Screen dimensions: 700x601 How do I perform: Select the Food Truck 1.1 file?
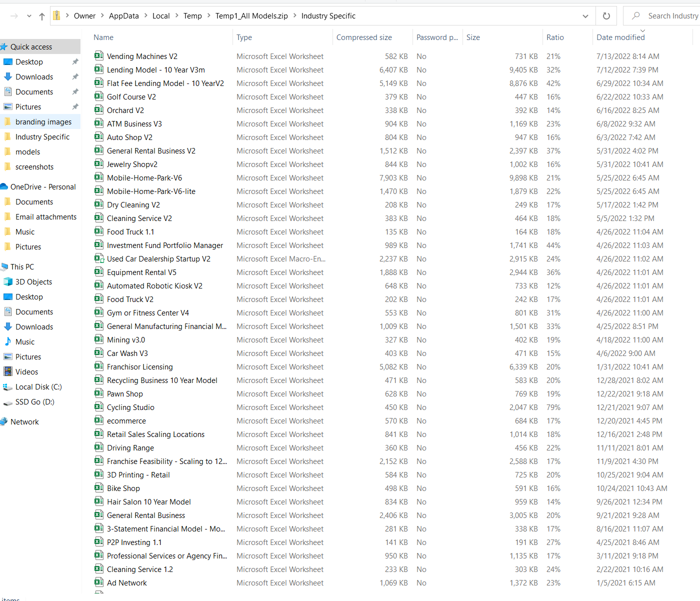[130, 232]
